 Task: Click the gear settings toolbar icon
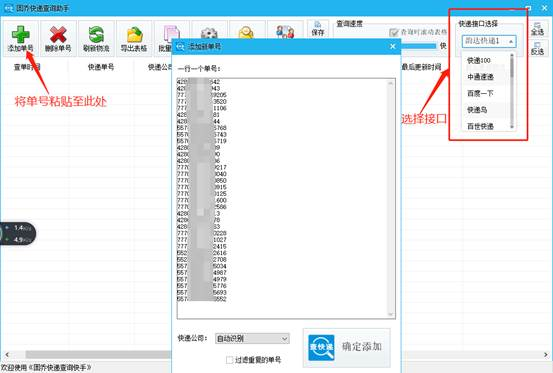click(209, 32)
